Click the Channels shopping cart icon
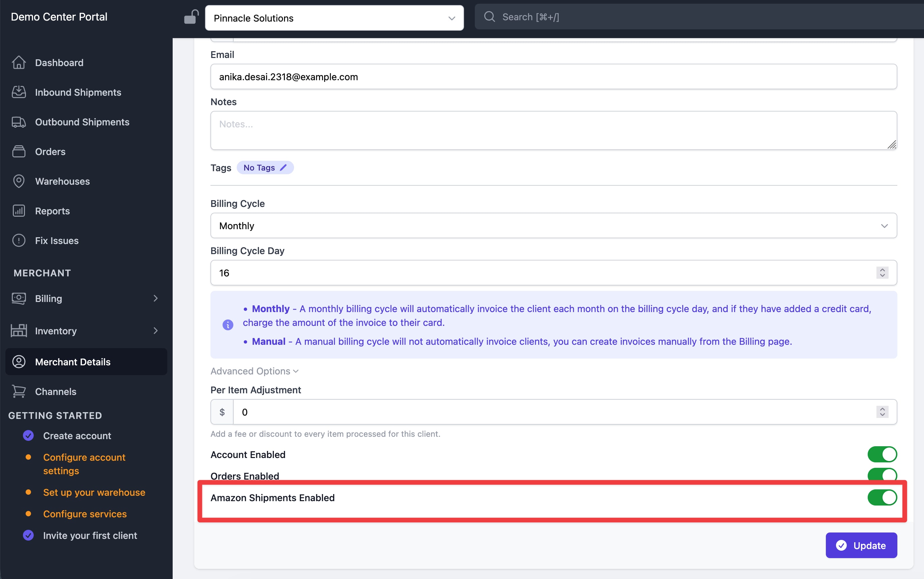 coord(19,391)
